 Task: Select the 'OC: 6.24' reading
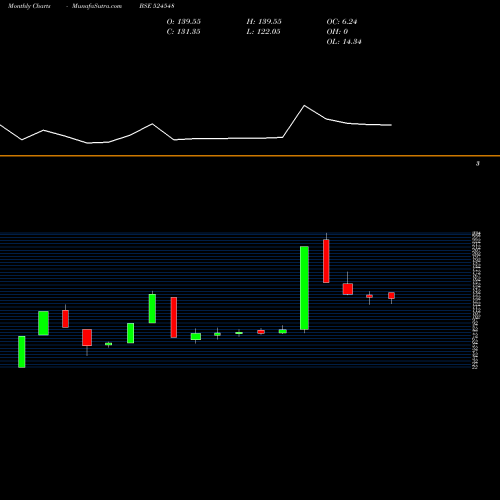pyautogui.click(x=342, y=22)
